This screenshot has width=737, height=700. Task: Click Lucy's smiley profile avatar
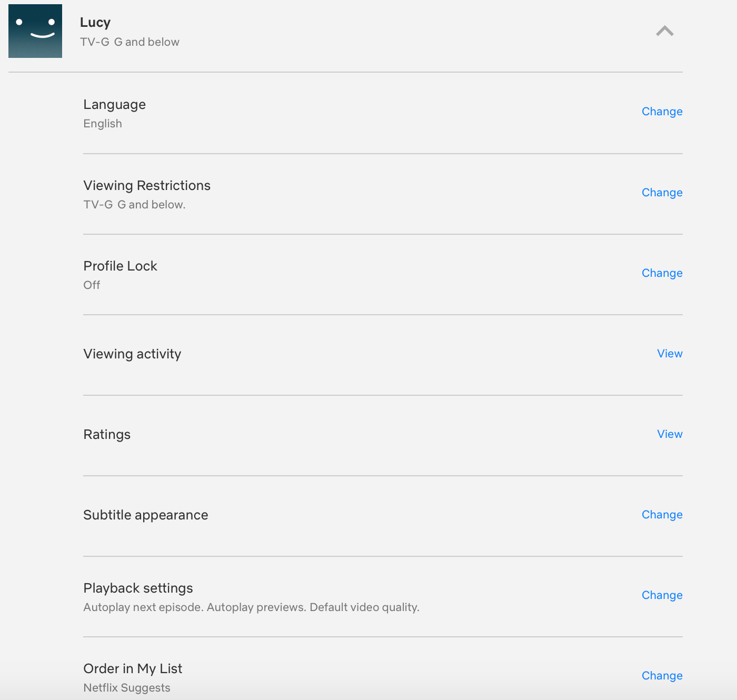coord(35,31)
